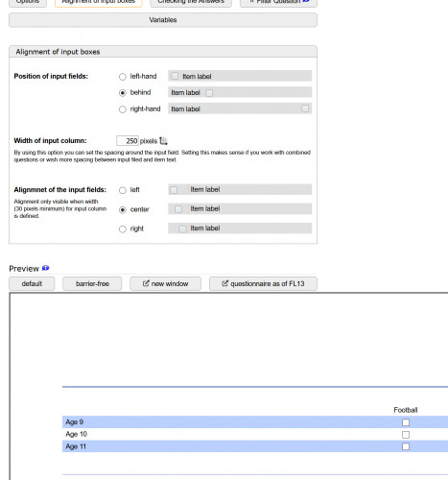Tick the Football checkbox for Age 11
Image resolution: width=448 pixels, height=480 pixels.
(406, 446)
